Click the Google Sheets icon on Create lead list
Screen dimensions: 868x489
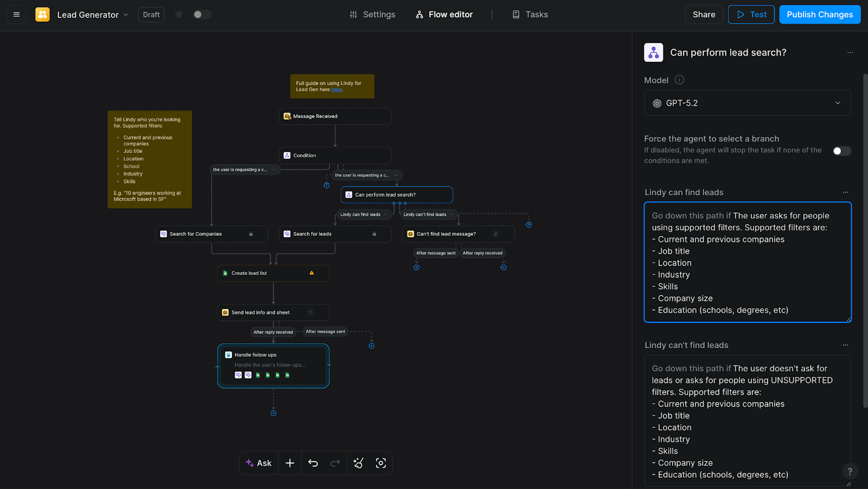pyautogui.click(x=225, y=273)
